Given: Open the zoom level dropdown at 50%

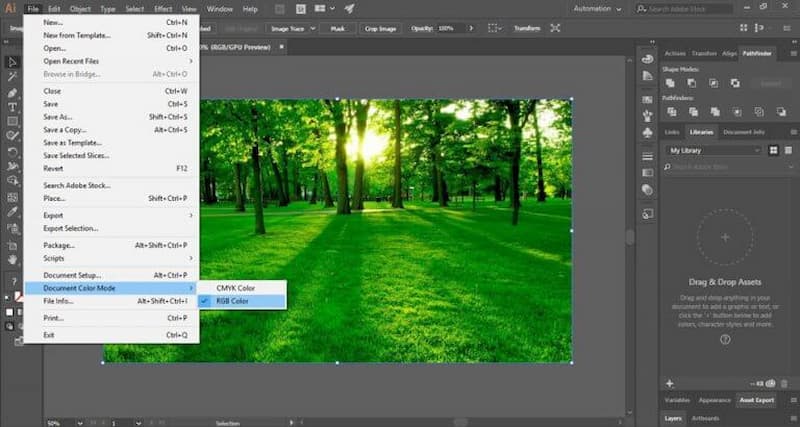Looking at the screenshot, I should point(80,423).
